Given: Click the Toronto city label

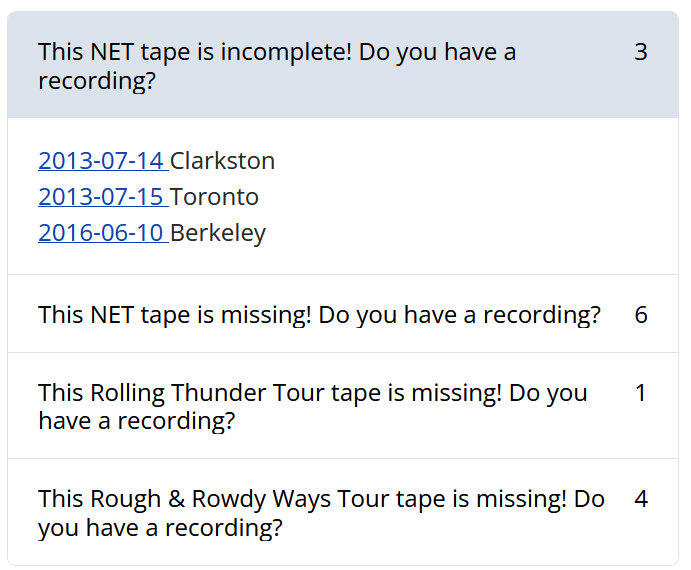Looking at the screenshot, I should (x=214, y=197).
